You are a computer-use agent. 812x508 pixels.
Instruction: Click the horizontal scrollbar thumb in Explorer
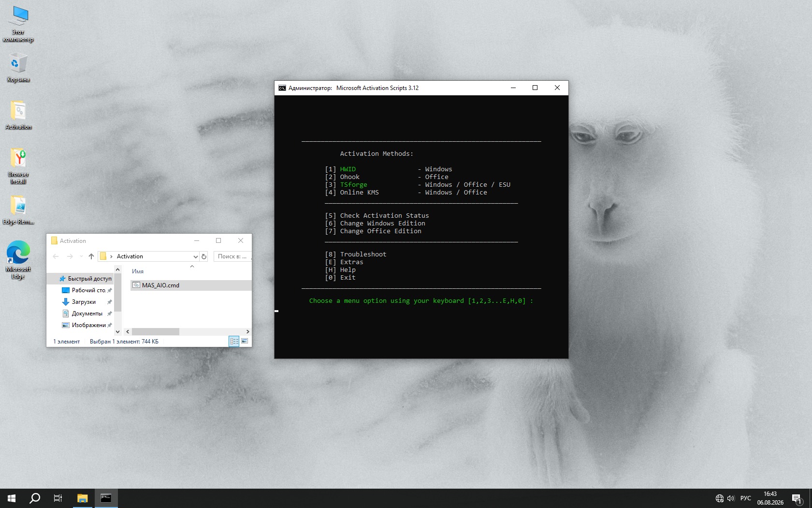point(155,332)
